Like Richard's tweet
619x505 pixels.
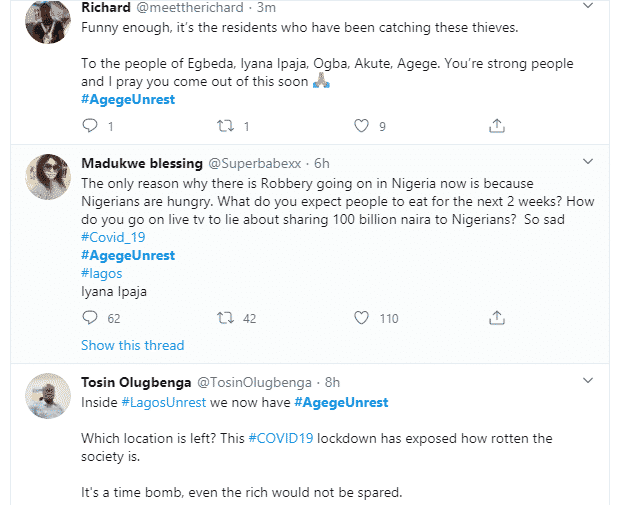coord(363,126)
